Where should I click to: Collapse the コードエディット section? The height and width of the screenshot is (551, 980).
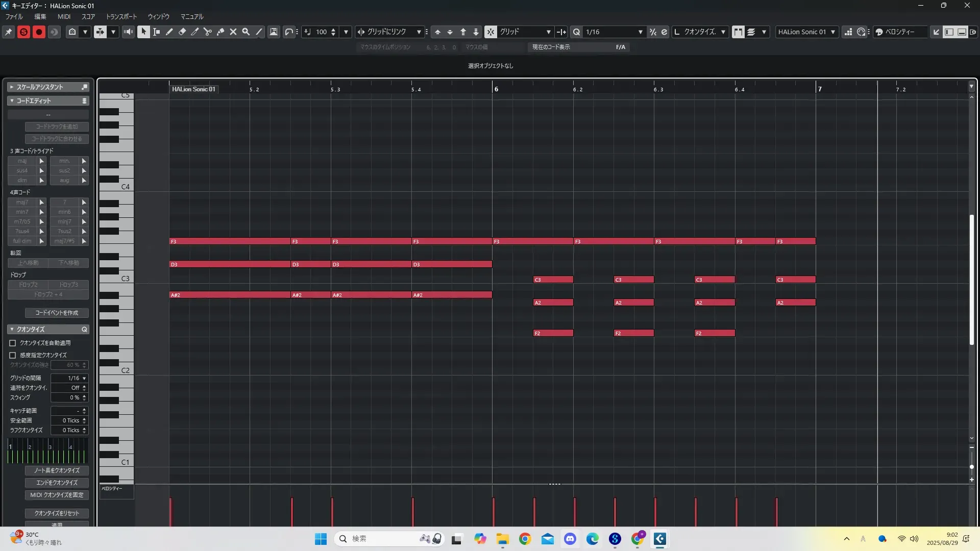pyautogui.click(x=12, y=101)
